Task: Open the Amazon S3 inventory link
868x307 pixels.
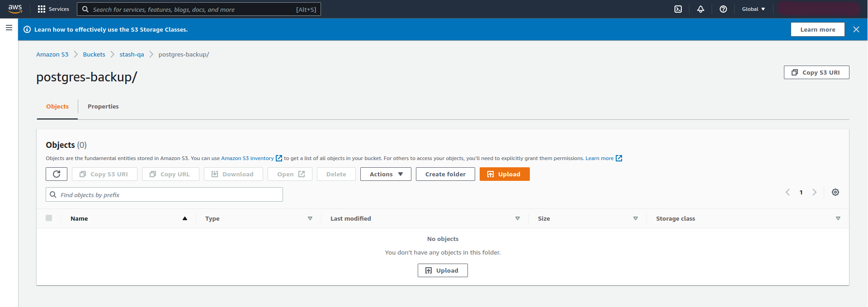Action: (x=247, y=158)
